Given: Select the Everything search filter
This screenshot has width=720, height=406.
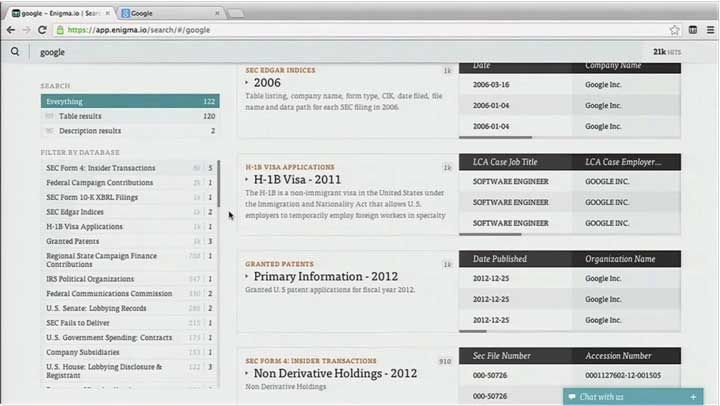Looking at the screenshot, I should click(x=130, y=101).
